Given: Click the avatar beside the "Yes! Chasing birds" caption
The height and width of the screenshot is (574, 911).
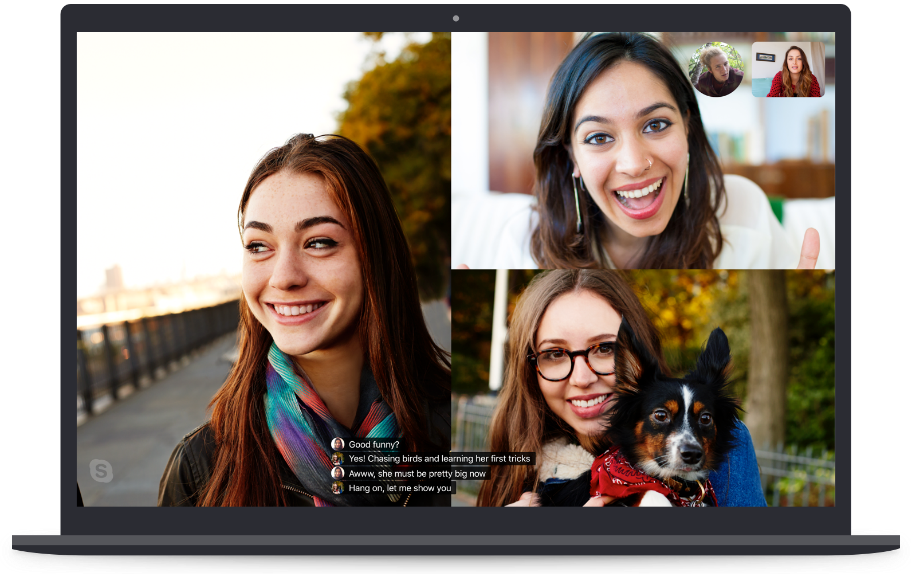Looking at the screenshot, I should pyautogui.click(x=338, y=459).
